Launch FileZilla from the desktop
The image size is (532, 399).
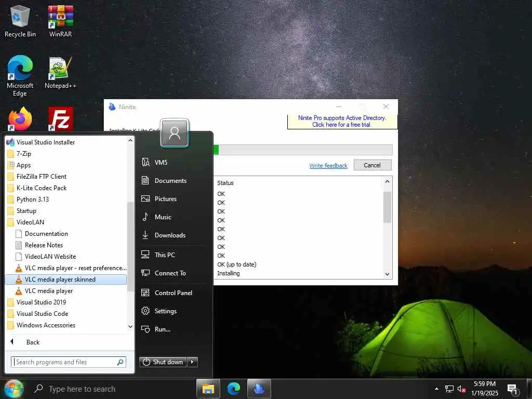coord(60,119)
